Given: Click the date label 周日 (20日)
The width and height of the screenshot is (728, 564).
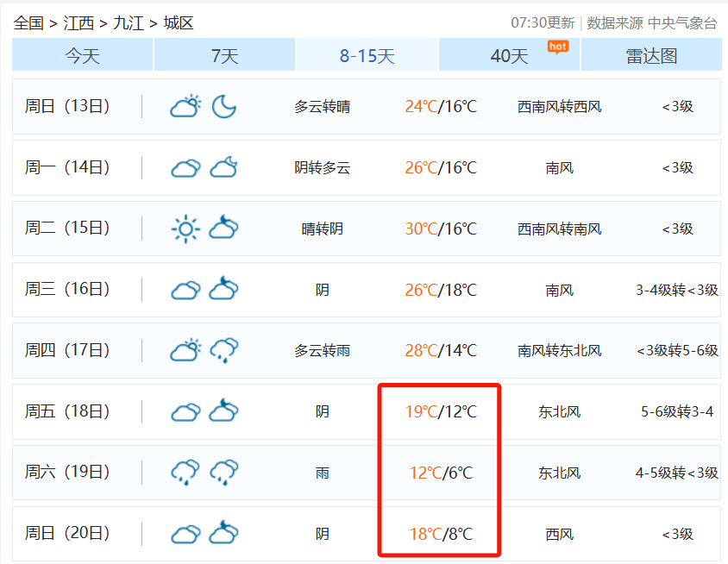Looking at the screenshot, I should pos(67,533).
